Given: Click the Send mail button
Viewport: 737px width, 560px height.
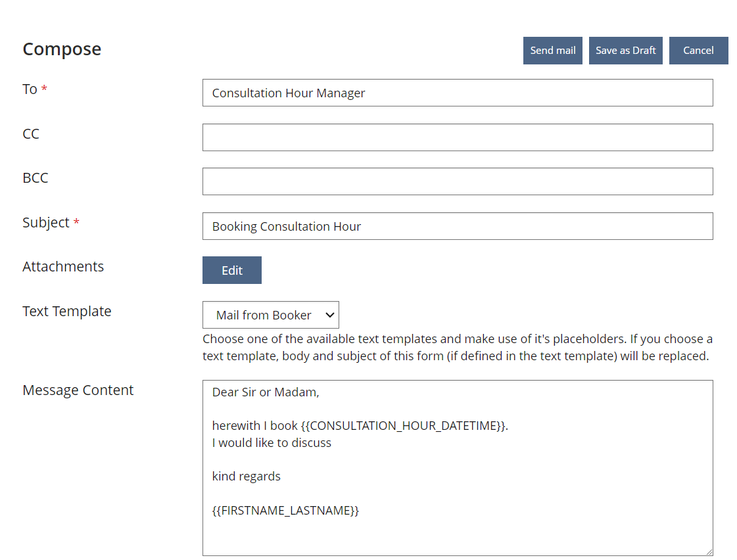Looking at the screenshot, I should (552, 51).
